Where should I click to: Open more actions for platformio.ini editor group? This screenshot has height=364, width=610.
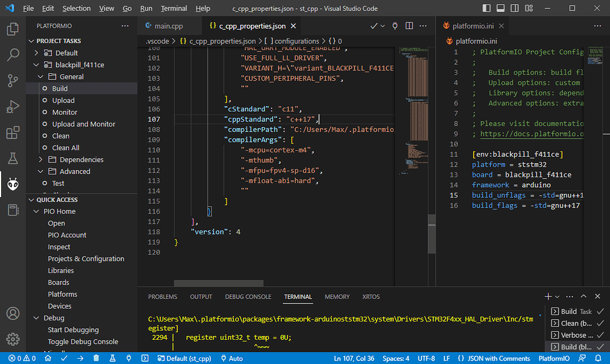pos(598,26)
